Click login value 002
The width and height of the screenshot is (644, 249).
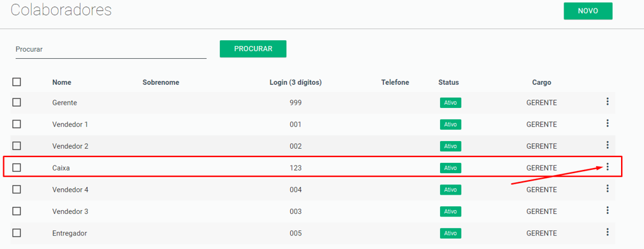click(x=296, y=146)
